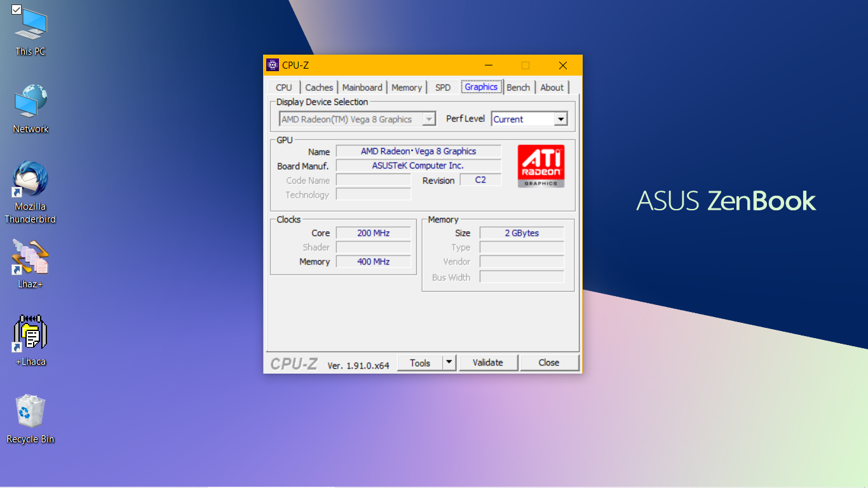Click the Core clock 200 MHz field

[374, 233]
